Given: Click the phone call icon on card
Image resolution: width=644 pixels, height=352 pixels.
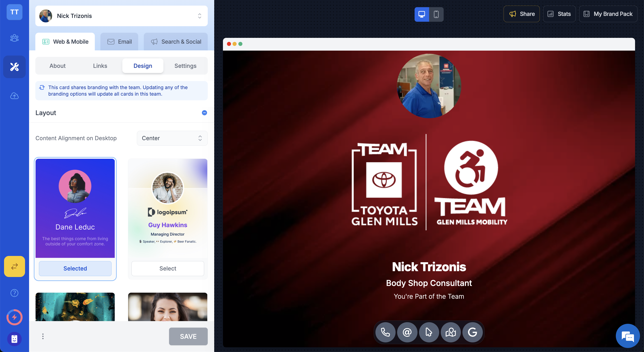Looking at the screenshot, I should [x=385, y=332].
